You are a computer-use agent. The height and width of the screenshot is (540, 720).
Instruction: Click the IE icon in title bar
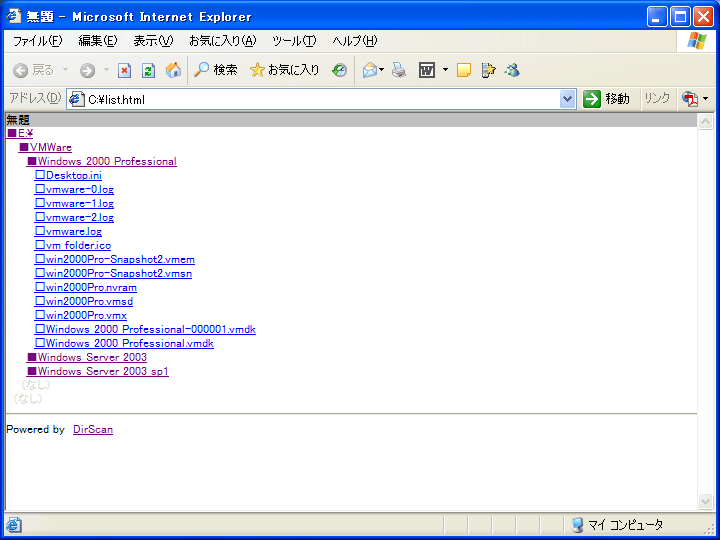14,16
